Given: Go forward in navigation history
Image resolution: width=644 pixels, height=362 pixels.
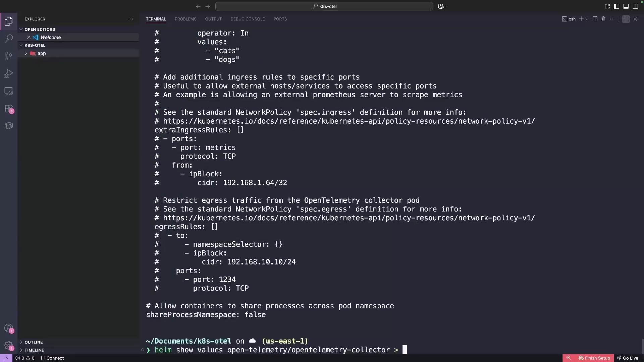Looking at the screenshot, I should coord(208,6).
